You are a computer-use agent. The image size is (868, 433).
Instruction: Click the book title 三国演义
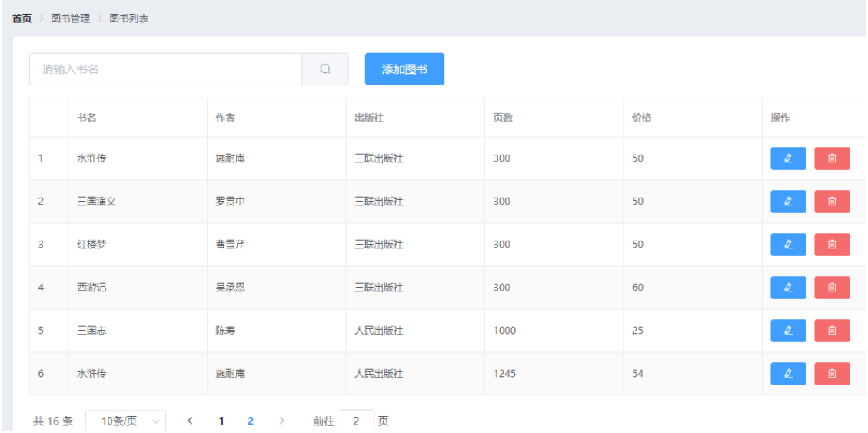(96, 202)
